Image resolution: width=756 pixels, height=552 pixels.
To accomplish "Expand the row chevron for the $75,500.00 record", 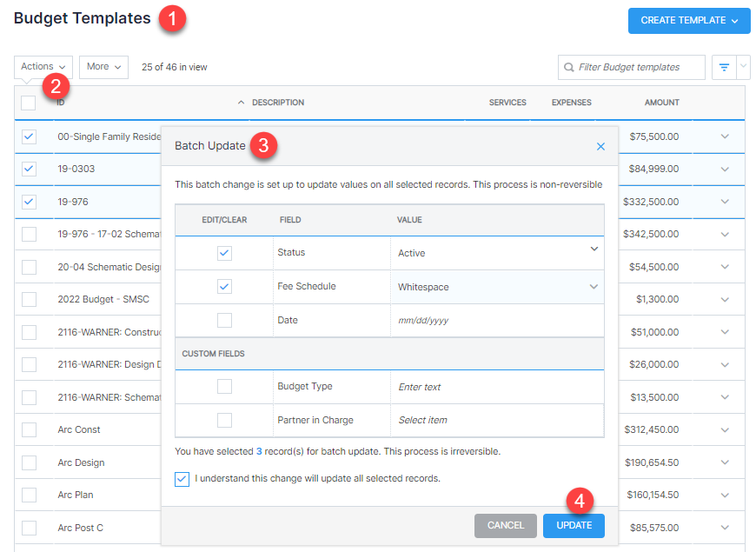I will pyautogui.click(x=725, y=136).
